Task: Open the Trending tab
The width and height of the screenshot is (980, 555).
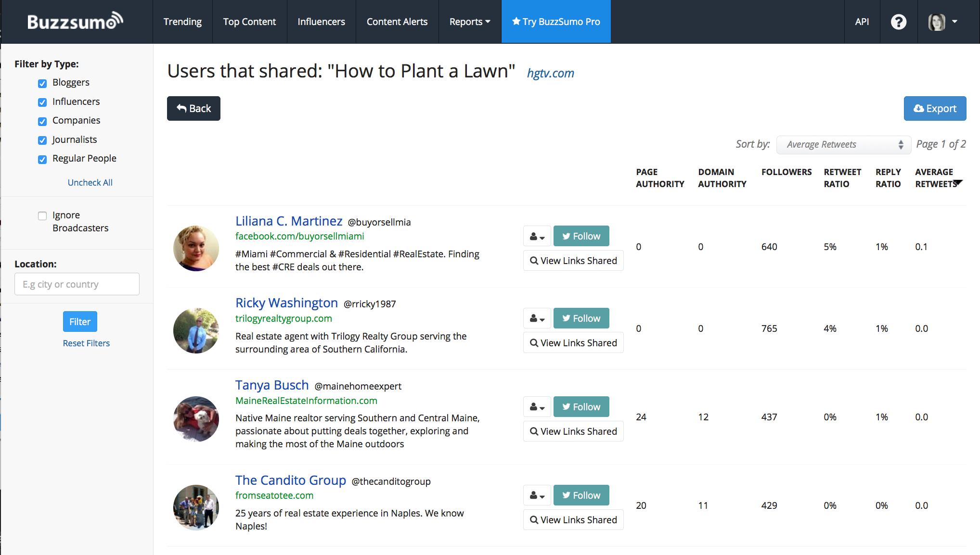Action: point(182,22)
